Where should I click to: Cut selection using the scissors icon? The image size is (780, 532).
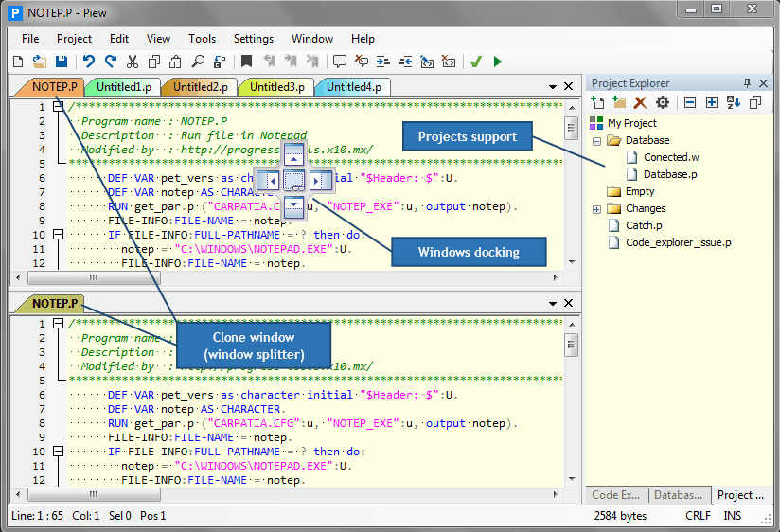pos(133,62)
